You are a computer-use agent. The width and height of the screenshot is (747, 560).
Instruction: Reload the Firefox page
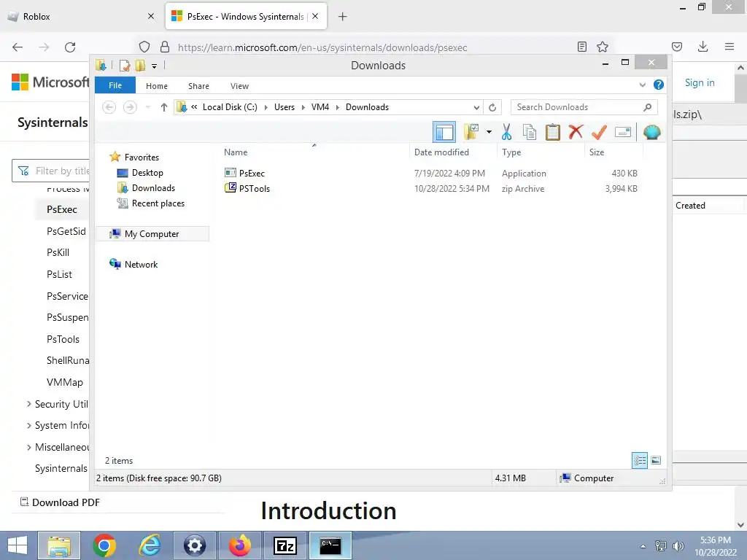[70, 47]
